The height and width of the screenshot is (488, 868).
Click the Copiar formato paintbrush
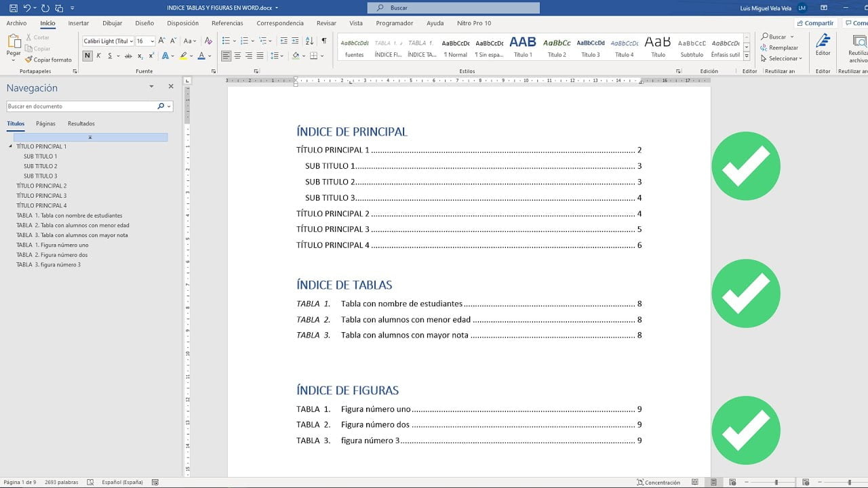(x=47, y=60)
